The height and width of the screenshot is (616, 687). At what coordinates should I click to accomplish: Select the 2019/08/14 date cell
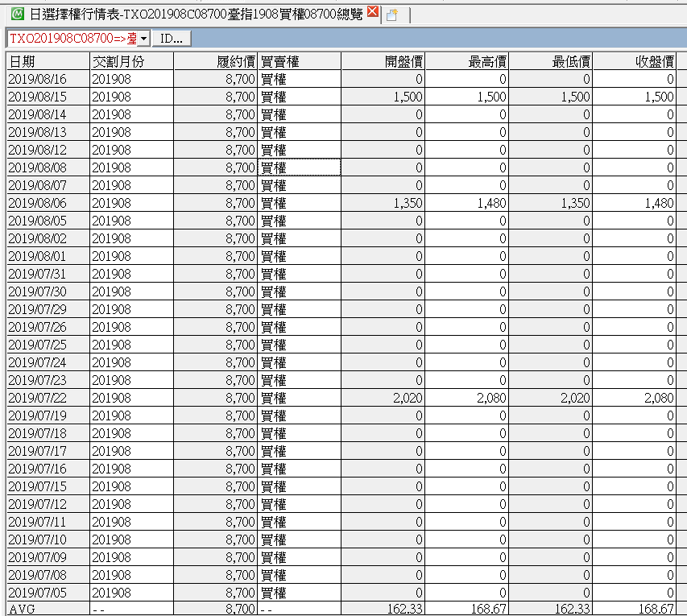[x=48, y=115]
